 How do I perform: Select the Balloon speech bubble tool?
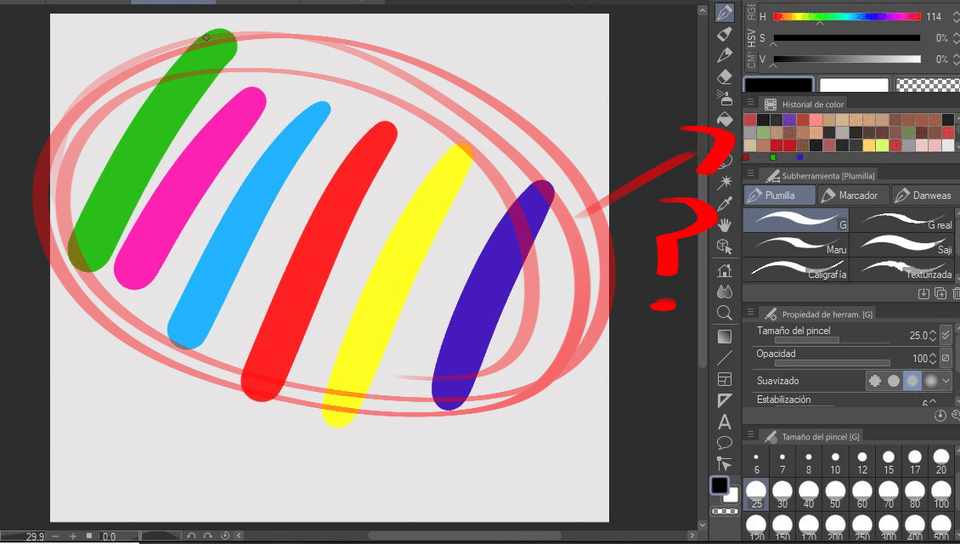[724, 442]
